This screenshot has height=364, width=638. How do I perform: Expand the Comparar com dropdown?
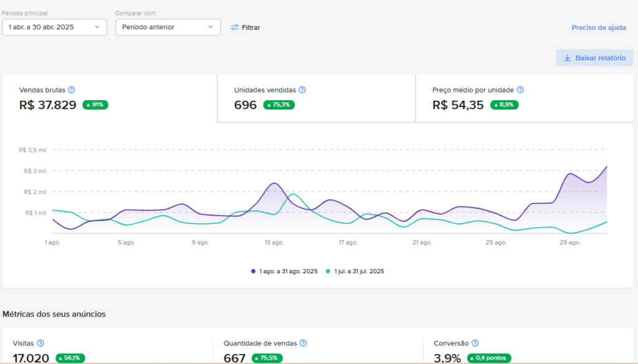point(168,27)
